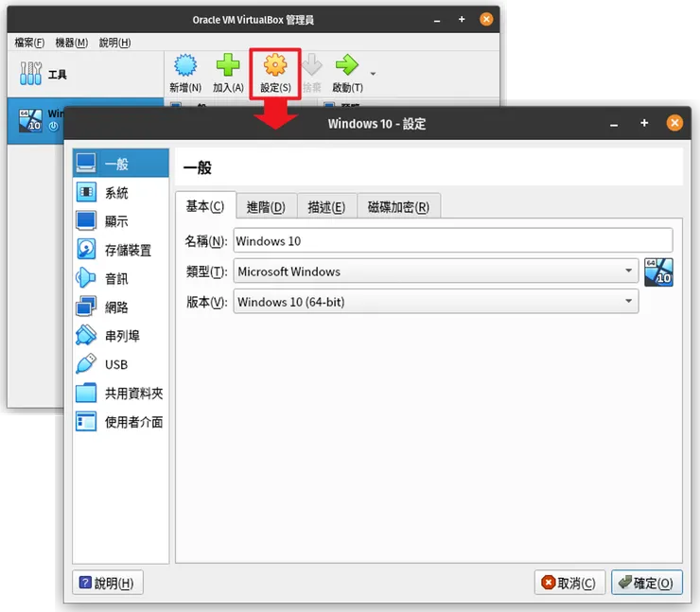700x612 pixels.
Task: Close the Oracle VM VirtualBox 管理員 window
Action: (x=486, y=19)
